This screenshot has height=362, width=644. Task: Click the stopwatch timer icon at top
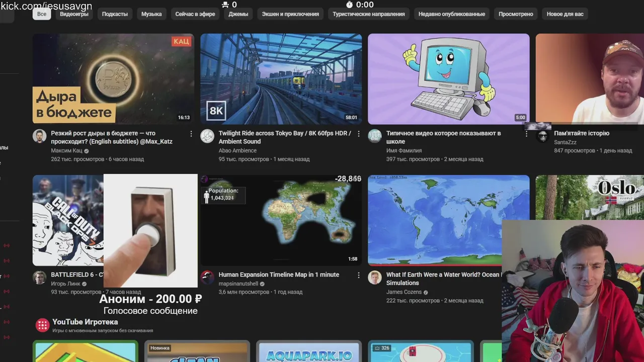[350, 5]
